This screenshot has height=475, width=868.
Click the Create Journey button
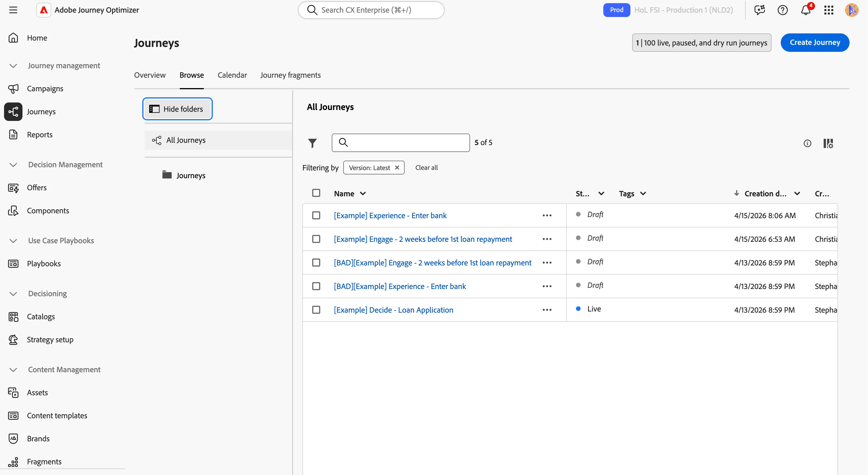(x=815, y=42)
